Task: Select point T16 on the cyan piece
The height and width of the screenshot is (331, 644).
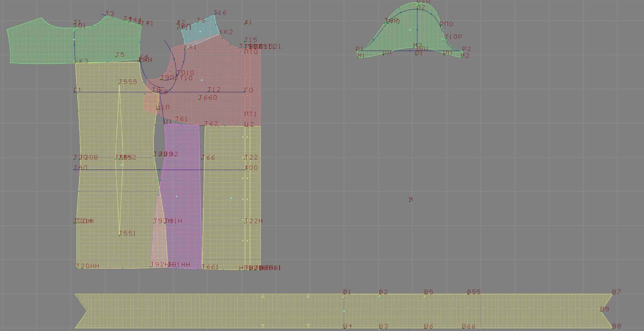Action: point(215,15)
